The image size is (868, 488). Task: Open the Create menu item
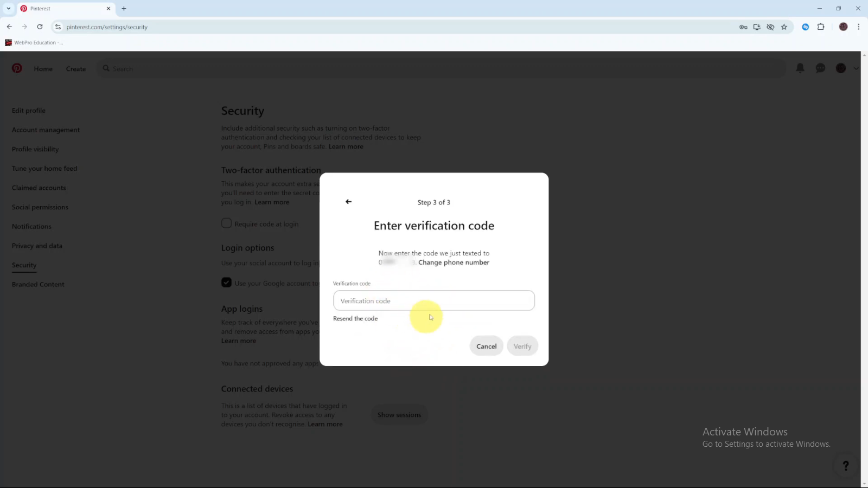point(76,69)
